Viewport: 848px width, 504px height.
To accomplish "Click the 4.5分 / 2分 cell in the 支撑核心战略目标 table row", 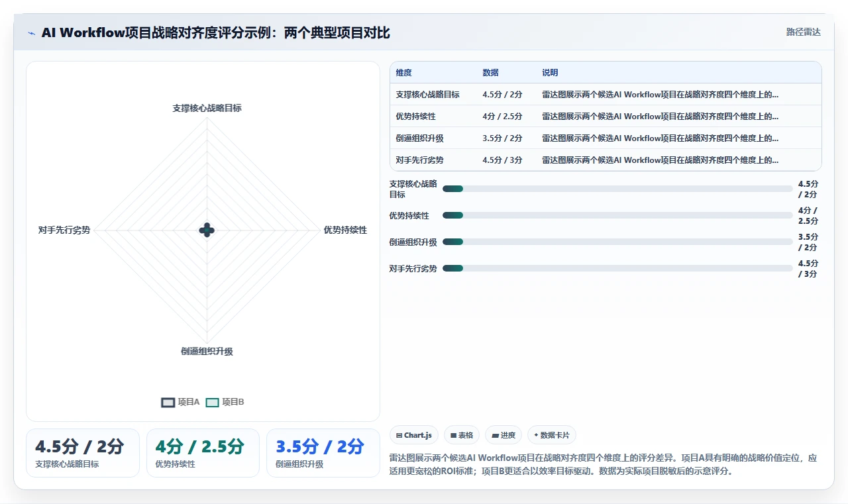I will point(503,95).
